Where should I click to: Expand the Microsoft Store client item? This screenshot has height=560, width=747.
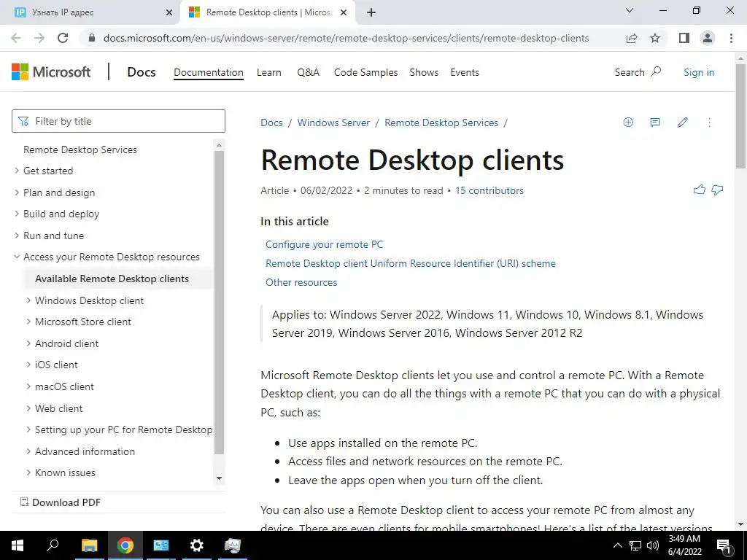click(x=28, y=322)
